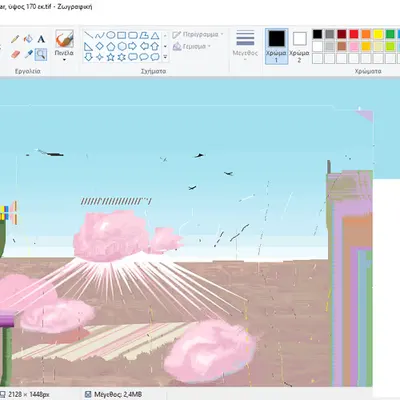Select the Pencil tool
The width and height of the screenshot is (400, 400).
(15, 39)
